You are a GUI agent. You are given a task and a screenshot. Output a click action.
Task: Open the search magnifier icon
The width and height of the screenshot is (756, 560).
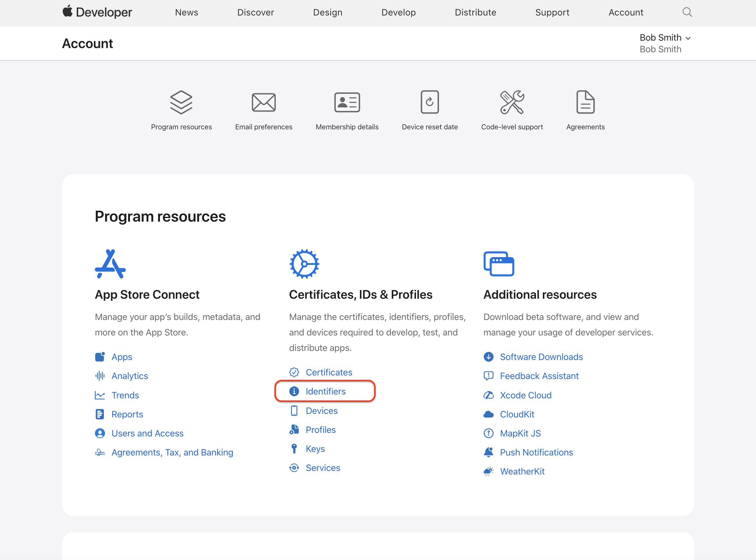(x=687, y=12)
